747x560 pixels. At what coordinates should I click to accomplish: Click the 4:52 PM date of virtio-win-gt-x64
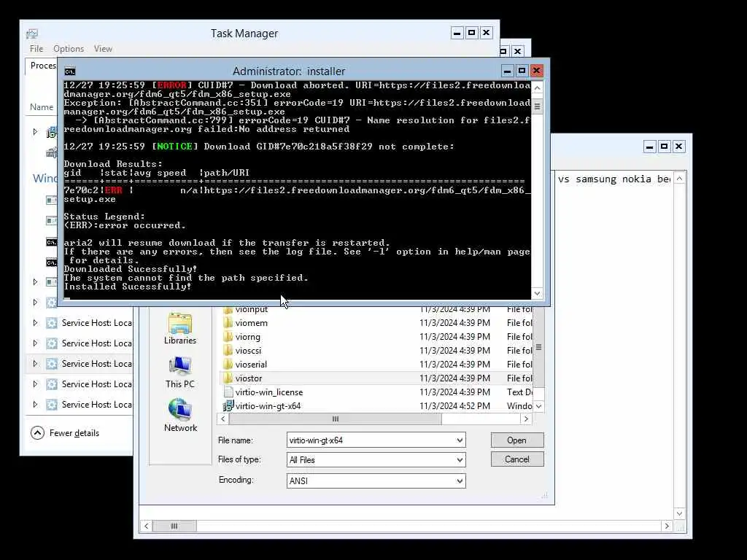tap(454, 405)
